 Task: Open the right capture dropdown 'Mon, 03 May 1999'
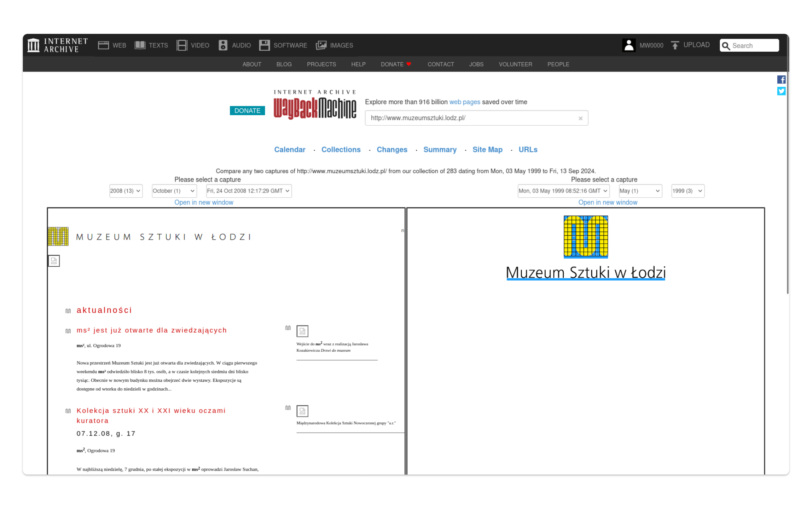click(563, 191)
